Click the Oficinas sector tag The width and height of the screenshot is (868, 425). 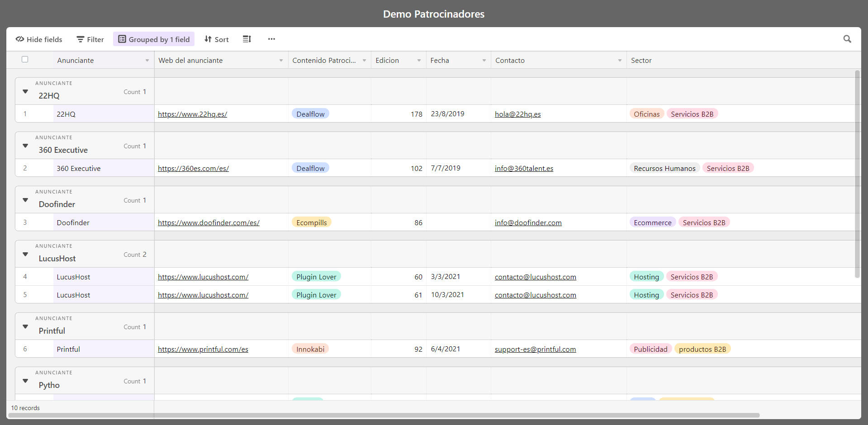pyautogui.click(x=647, y=114)
